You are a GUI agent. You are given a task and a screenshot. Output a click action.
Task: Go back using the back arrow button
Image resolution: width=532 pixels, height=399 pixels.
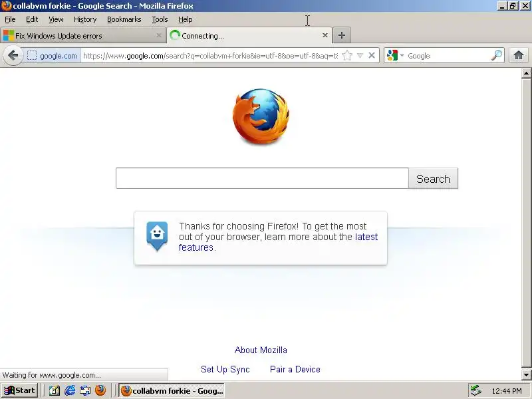point(13,55)
